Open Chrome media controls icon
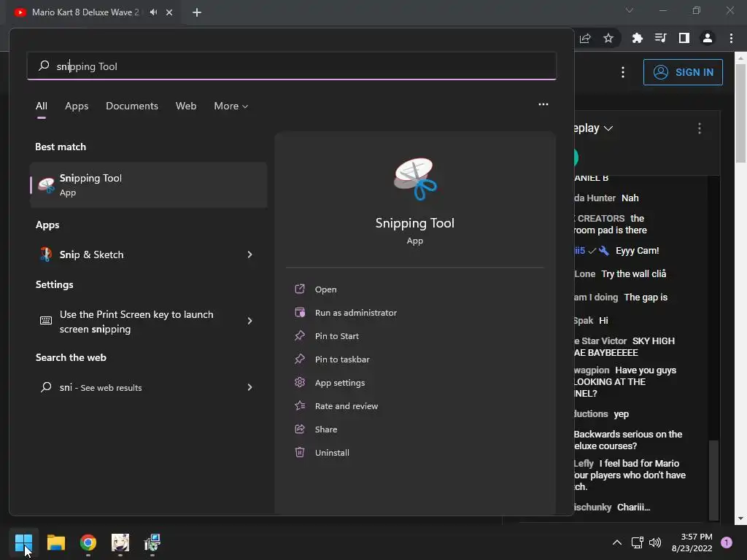 (x=660, y=38)
